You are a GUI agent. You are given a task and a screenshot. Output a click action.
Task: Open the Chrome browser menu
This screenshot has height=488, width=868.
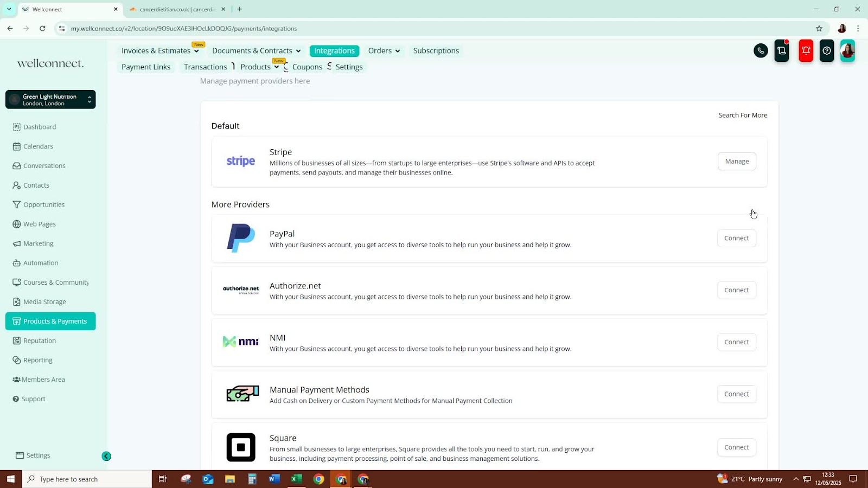pos(858,28)
